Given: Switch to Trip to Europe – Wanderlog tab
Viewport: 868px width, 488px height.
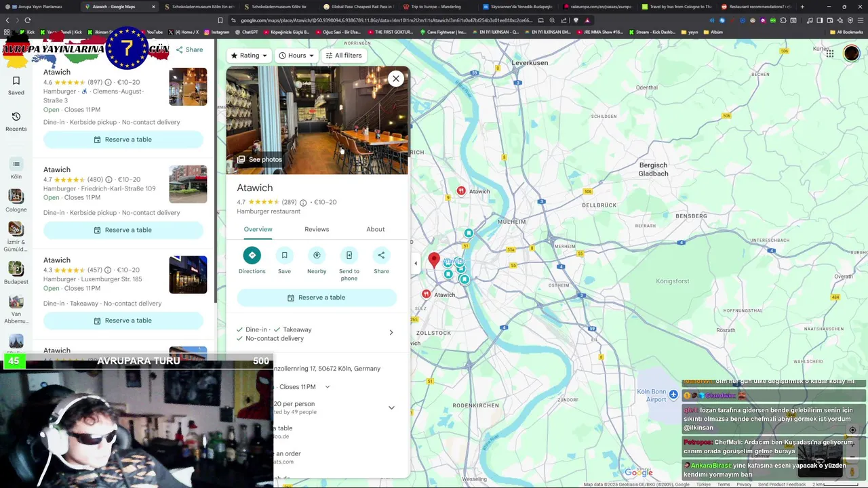Looking at the screenshot, I should tap(436, 7).
